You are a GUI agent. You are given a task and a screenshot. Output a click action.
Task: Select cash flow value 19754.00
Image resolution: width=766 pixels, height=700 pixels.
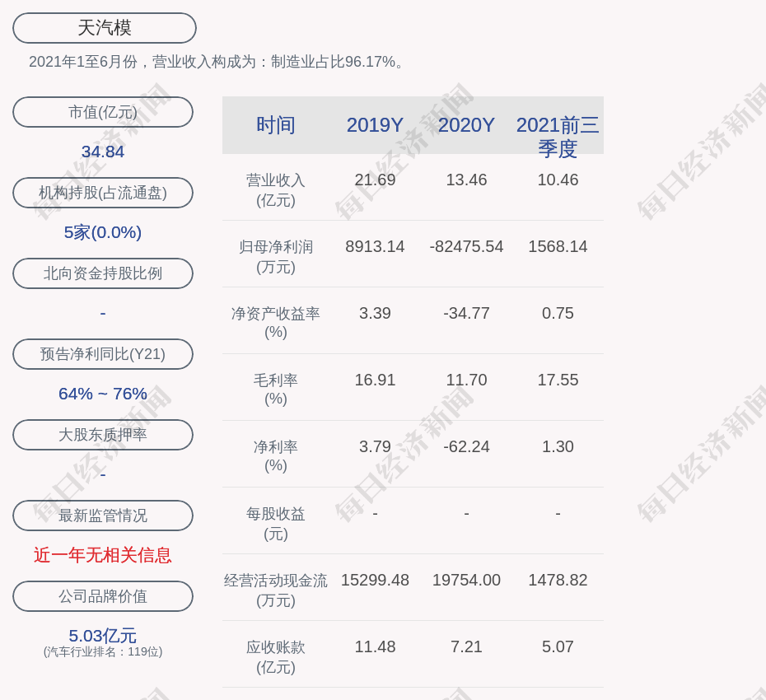pos(466,580)
